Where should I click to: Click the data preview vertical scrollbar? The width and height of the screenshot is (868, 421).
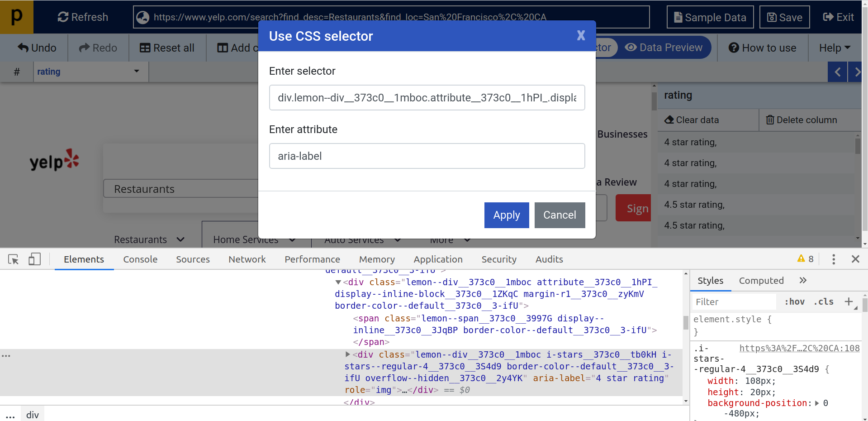[x=858, y=147]
